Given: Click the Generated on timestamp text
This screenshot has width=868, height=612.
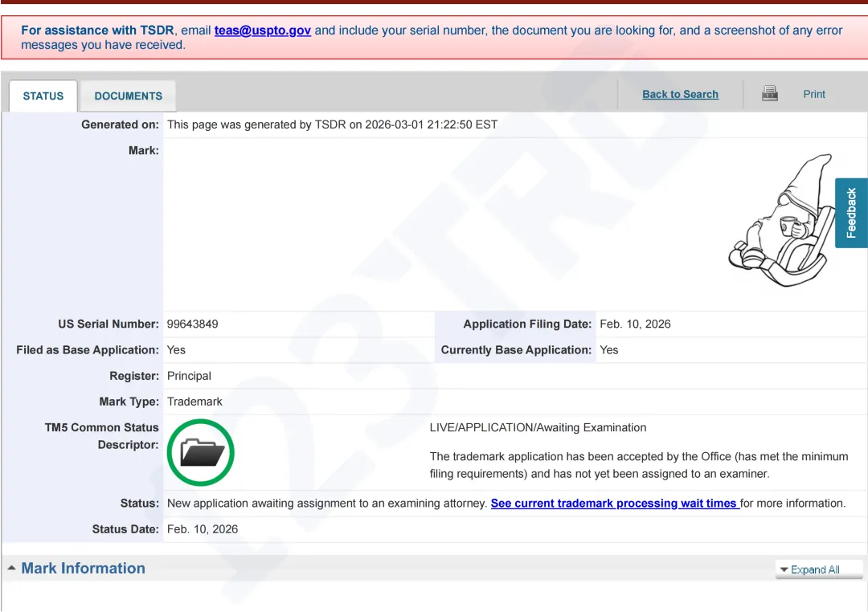Looking at the screenshot, I should (332, 124).
